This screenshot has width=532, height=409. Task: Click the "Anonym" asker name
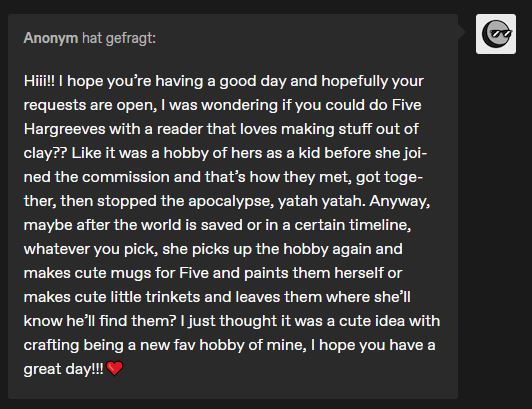click(x=51, y=38)
